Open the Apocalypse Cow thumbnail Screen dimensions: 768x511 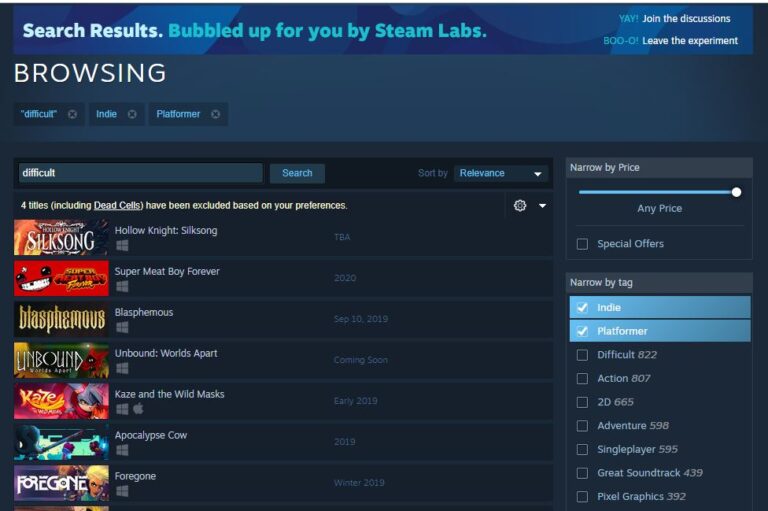pos(61,442)
